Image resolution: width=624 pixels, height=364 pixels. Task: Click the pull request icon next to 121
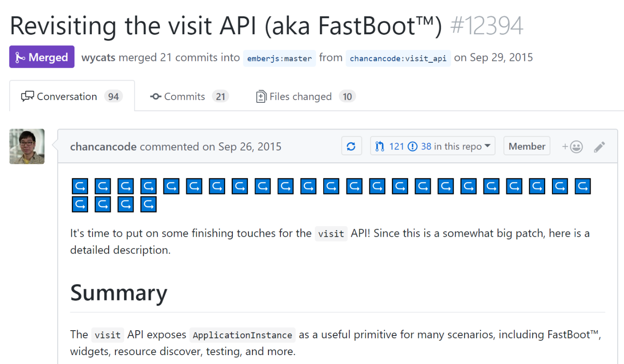click(380, 146)
